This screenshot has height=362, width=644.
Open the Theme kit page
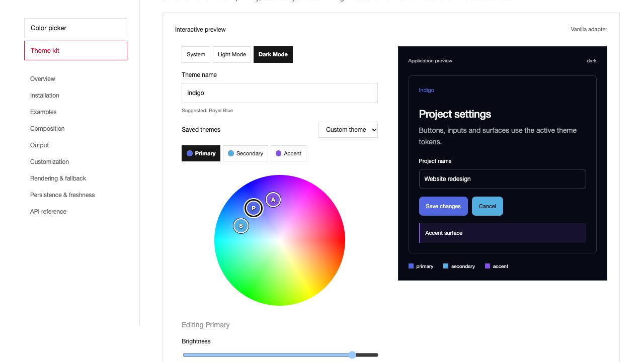tap(75, 50)
